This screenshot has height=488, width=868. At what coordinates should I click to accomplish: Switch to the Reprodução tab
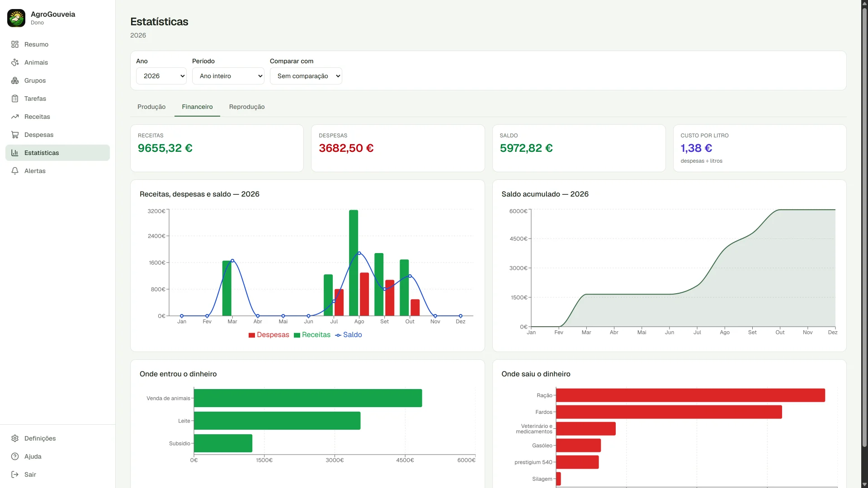pyautogui.click(x=247, y=107)
